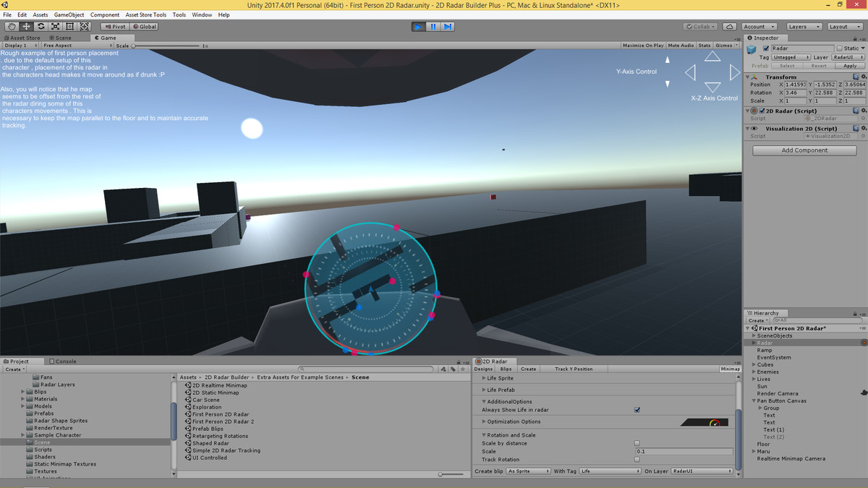Viewport: 868px width, 488px height.
Task: Switch to the Blips tab in 2D Radar
Action: pyautogui.click(x=506, y=369)
